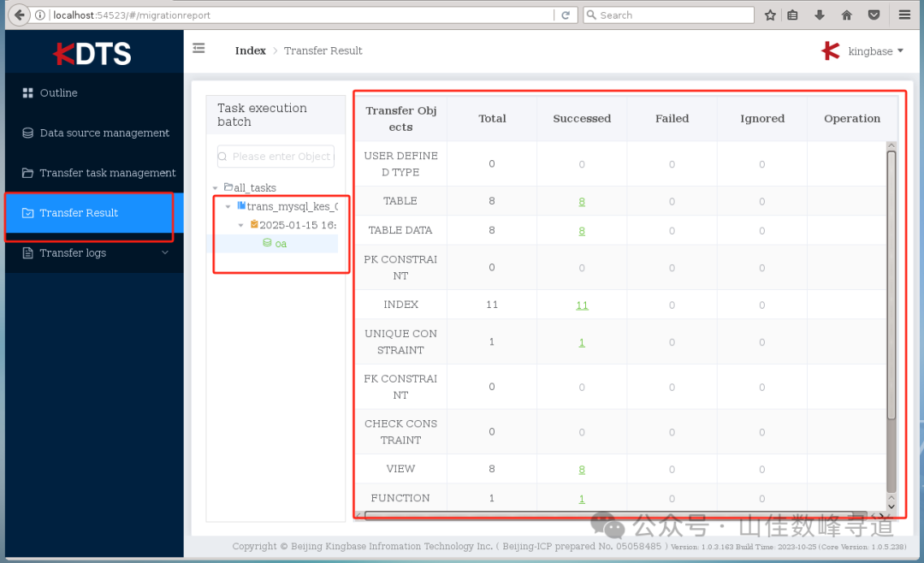The height and width of the screenshot is (563, 924).
Task: Click the oa database icon in tree
Action: [267, 243]
